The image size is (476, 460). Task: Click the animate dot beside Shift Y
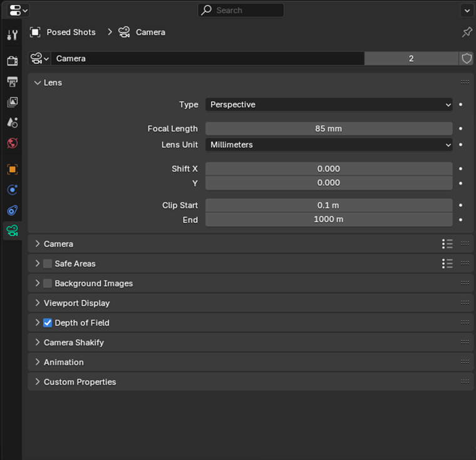pos(460,183)
